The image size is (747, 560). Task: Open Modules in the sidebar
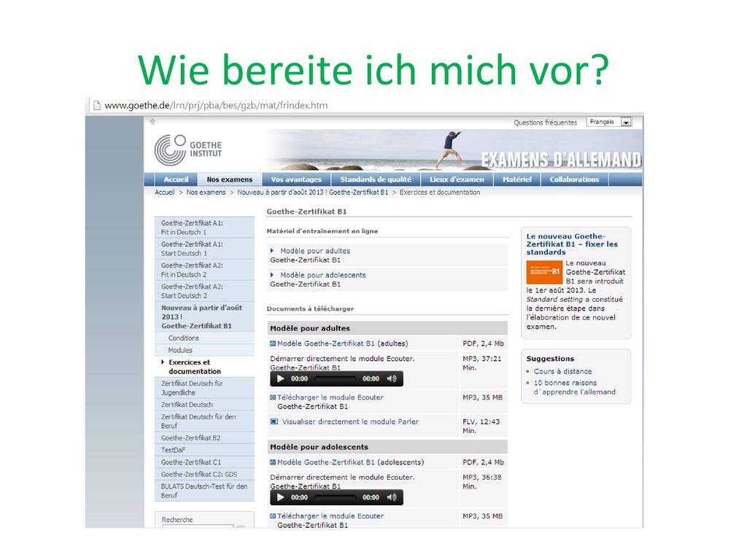(204, 350)
